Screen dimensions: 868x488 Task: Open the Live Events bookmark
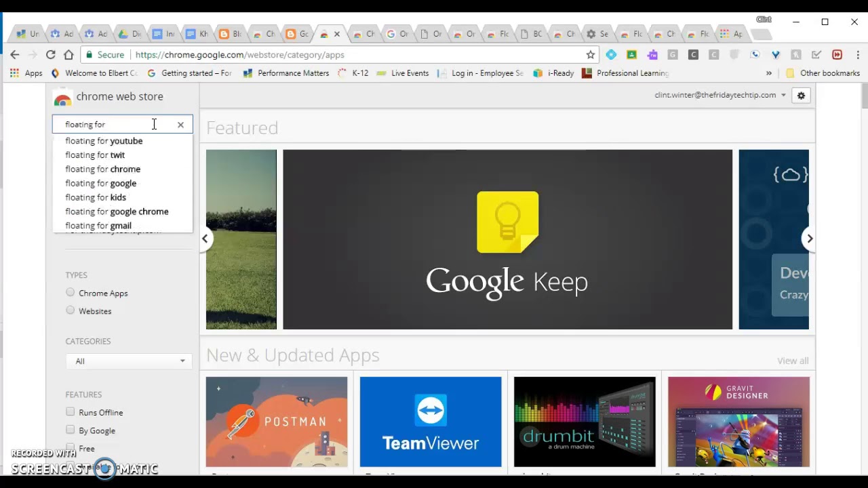point(403,73)
